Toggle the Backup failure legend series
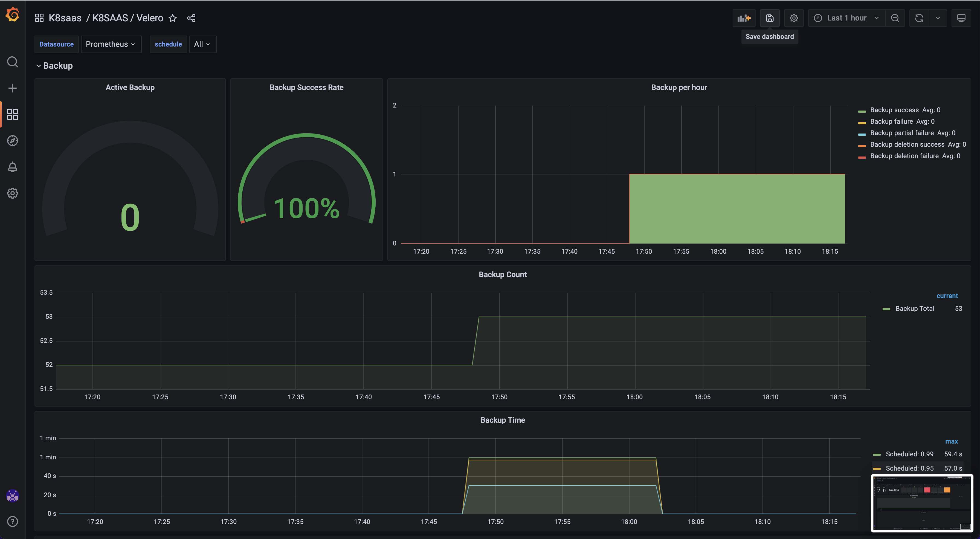This screenshot has width=980, height=539. pos(891,121)
